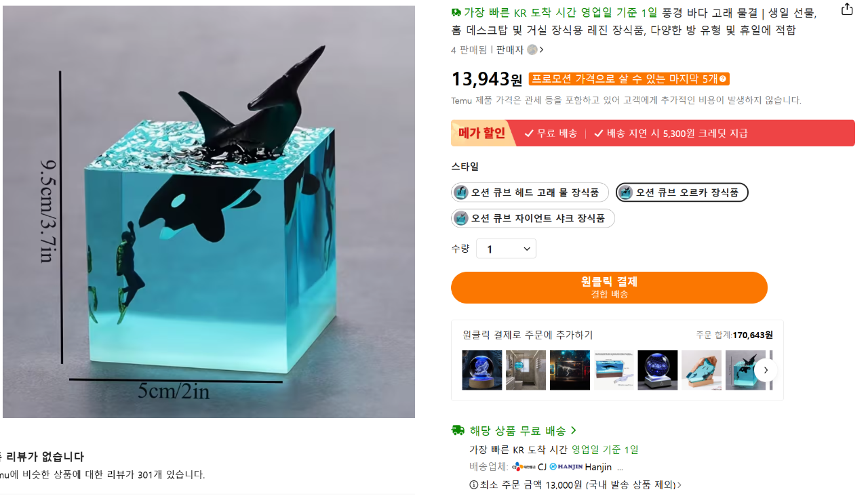Click the info icon beside 최소 주문 금액
This screenshot has width=868, height=496.
point(473,485)
